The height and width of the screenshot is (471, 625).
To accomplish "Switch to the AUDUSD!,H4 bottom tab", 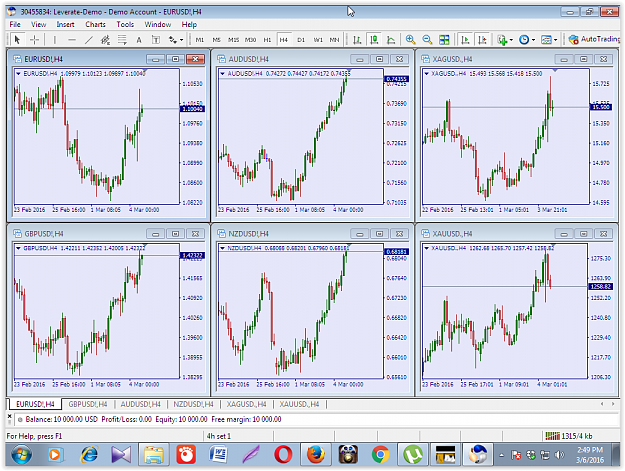I will [x=141, y=404].
